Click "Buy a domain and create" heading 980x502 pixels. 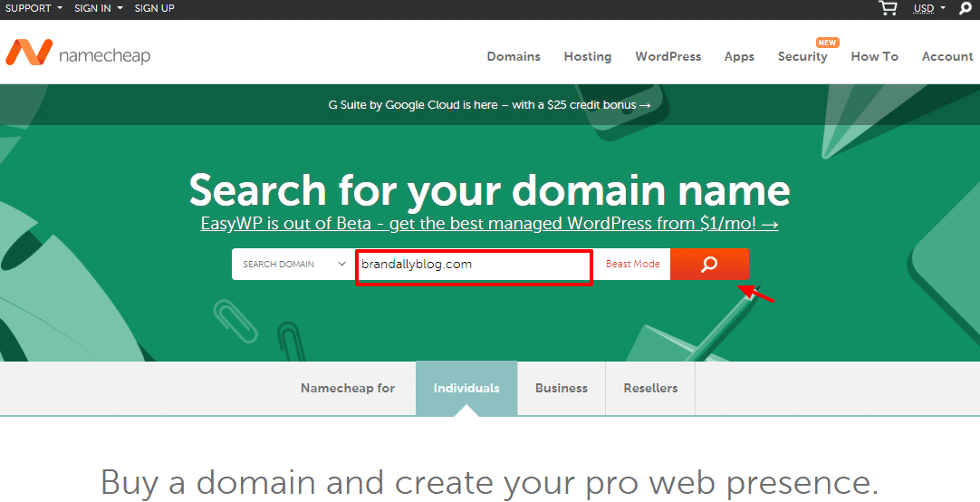pyautogui.click(x=489, y=482)
